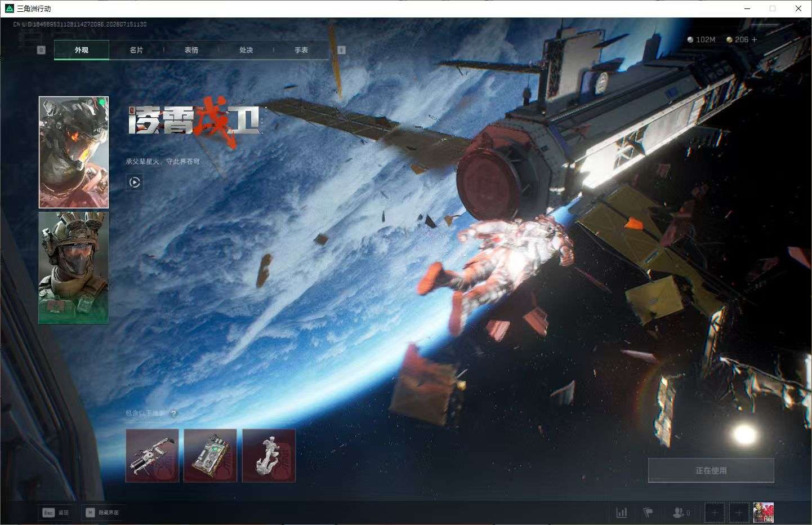Switch to the 外观 tab
The width and height of the screenshot is (812, 525).
pyautogui.click(x=82, y=50)
